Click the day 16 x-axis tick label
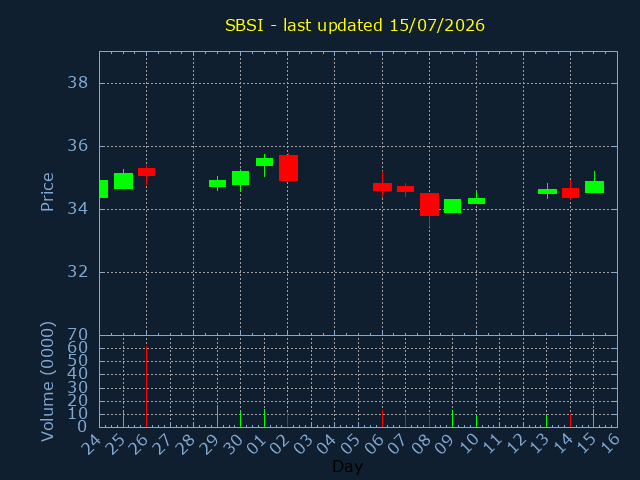This screenshot has height=480, width=640. pyautogui.click(x=610, y=443)
